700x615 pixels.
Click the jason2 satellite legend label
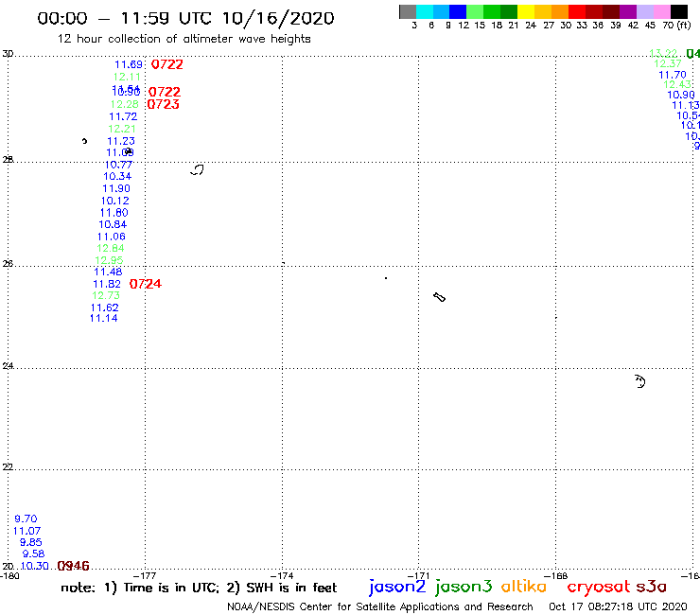pos(397,587)
